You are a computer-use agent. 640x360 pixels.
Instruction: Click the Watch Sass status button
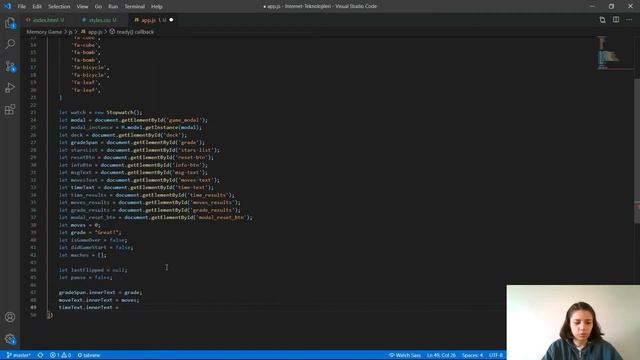[x=404, y=355]
